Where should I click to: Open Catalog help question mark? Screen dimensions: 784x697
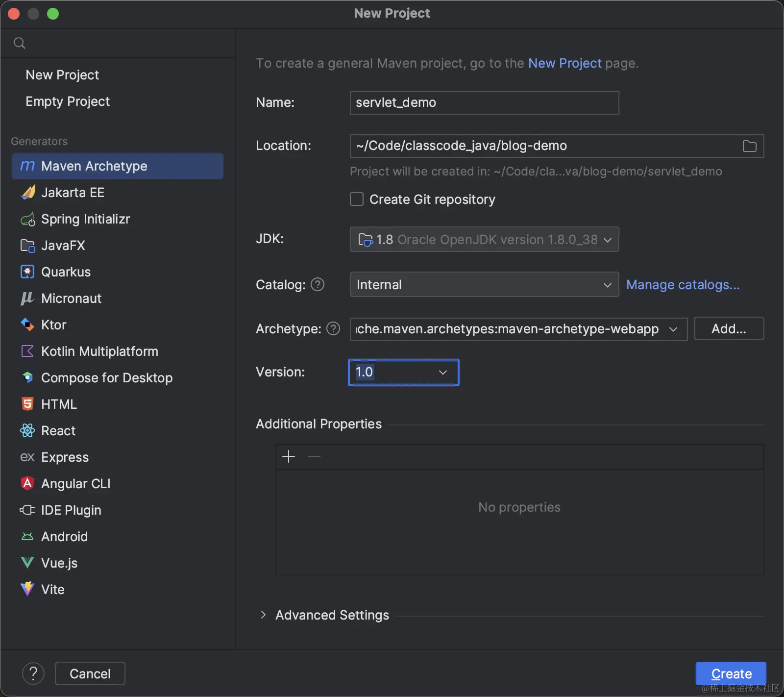[318, 285]
